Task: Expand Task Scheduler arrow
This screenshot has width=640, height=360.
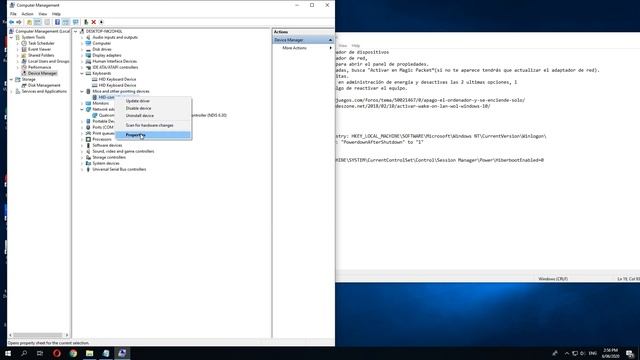Action: click(x=18, y=43)
